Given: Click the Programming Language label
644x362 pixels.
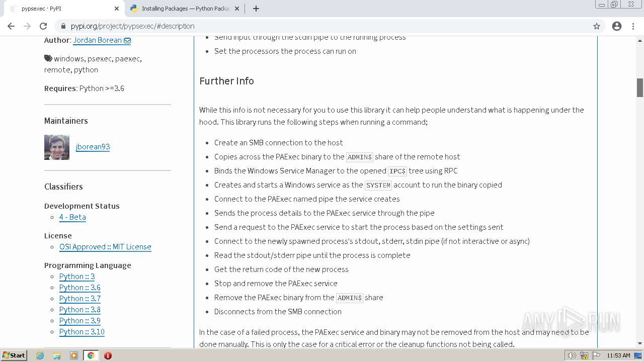Looking at the screenshot, I should pos(88,265).
